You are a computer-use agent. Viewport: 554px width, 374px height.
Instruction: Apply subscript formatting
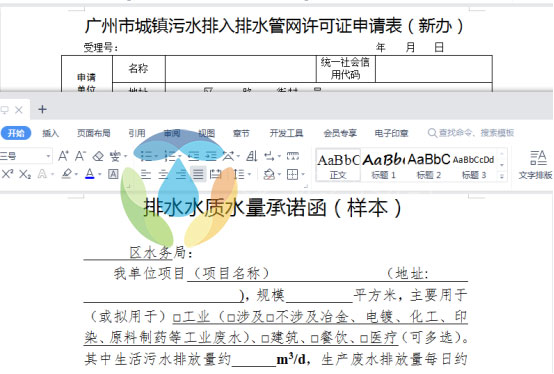click(25, 174)
